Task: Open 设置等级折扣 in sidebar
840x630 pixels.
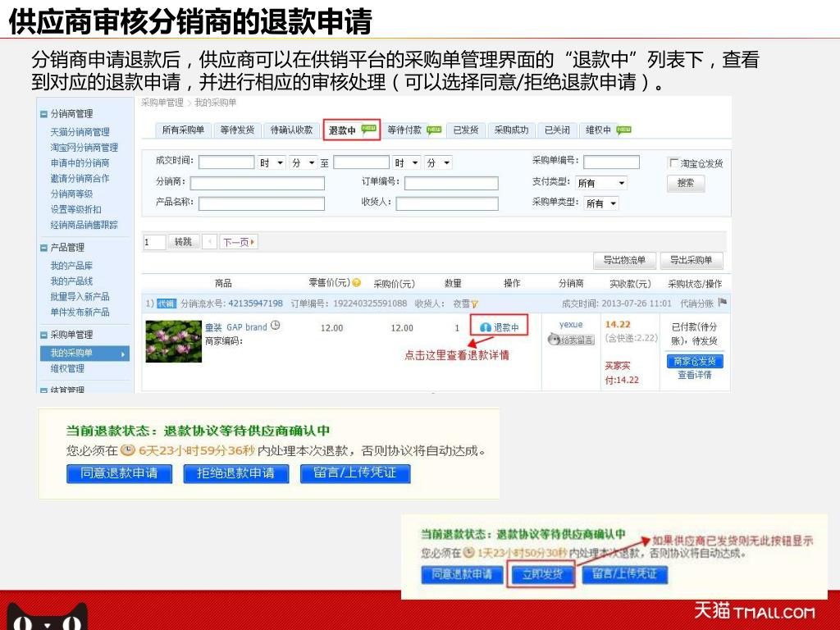Action: [75, 209]
